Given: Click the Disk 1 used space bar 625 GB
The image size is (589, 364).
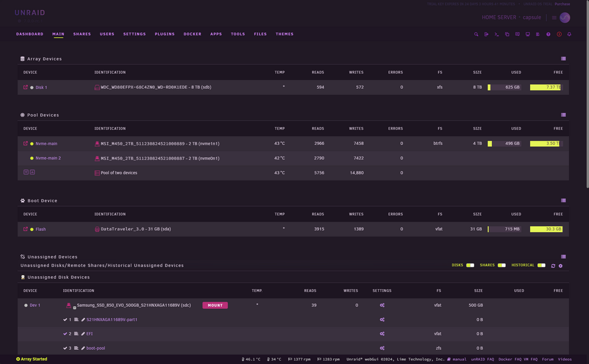Looking at the screenshot, I should tap(504, 87).
